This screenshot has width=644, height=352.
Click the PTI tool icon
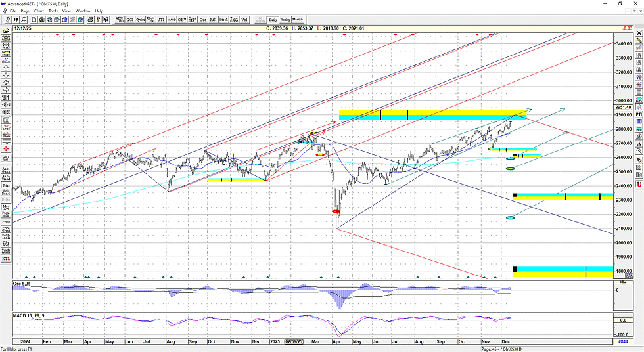point(639,114)
